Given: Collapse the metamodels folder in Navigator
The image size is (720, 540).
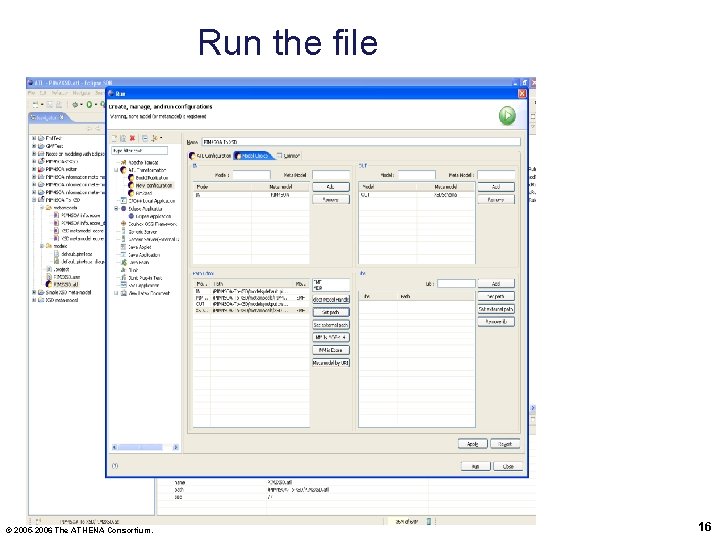Looking at the screenshot, I should [42, 208].
